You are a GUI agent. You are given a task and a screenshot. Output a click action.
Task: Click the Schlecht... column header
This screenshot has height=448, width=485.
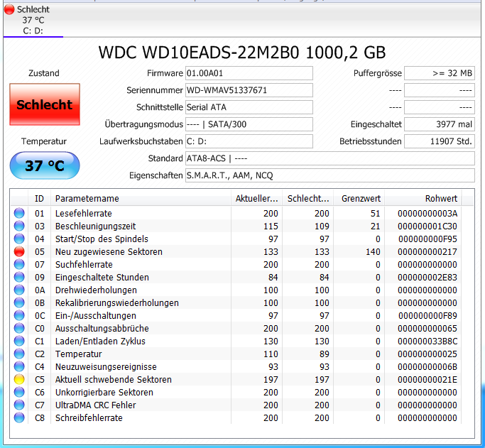308,199
